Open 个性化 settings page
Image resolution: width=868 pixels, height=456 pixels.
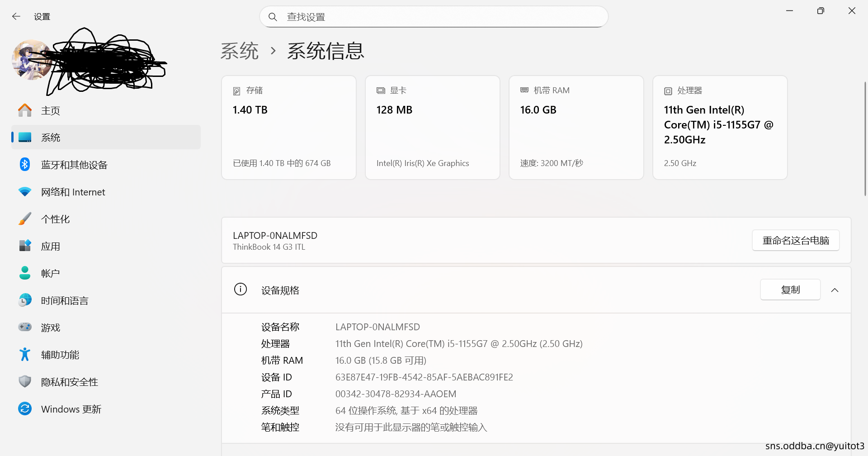click(106, 219)
